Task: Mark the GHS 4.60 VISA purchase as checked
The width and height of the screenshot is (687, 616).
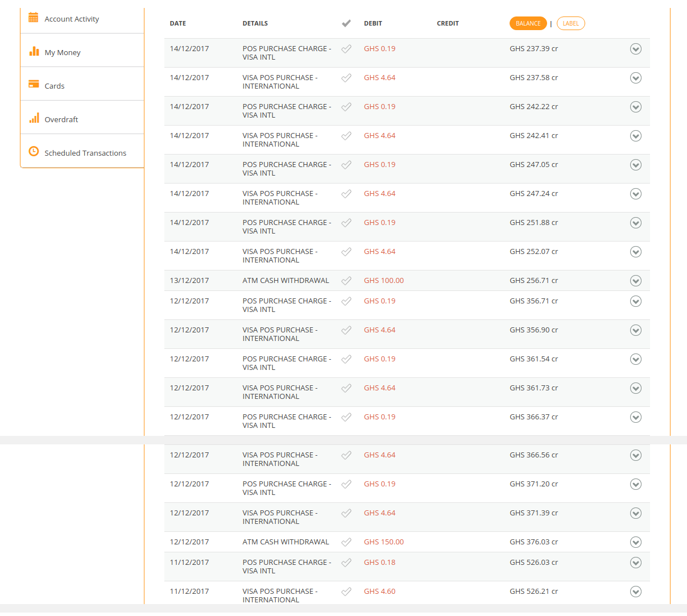Action: click(346, 592)
